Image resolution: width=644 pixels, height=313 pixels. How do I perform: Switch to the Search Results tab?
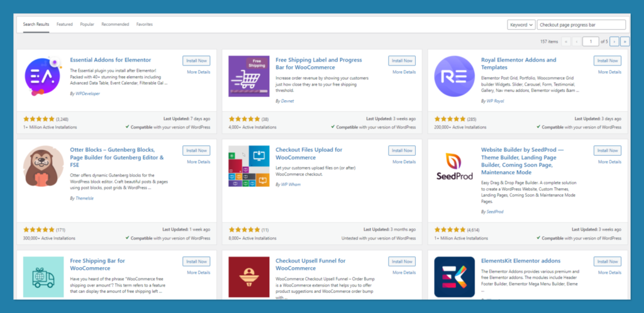(x=36, y=25)
